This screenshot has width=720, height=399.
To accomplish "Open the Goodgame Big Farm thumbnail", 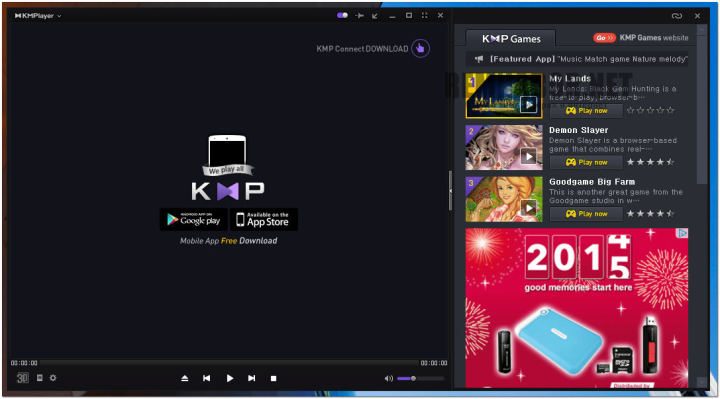I will click(x=504, y=199).
